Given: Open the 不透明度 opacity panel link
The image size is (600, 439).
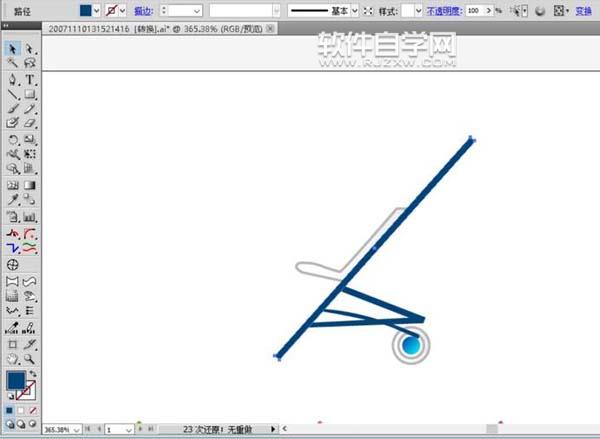Looking at the screenshot, I should pyautogui.click(x=444, y=11).
